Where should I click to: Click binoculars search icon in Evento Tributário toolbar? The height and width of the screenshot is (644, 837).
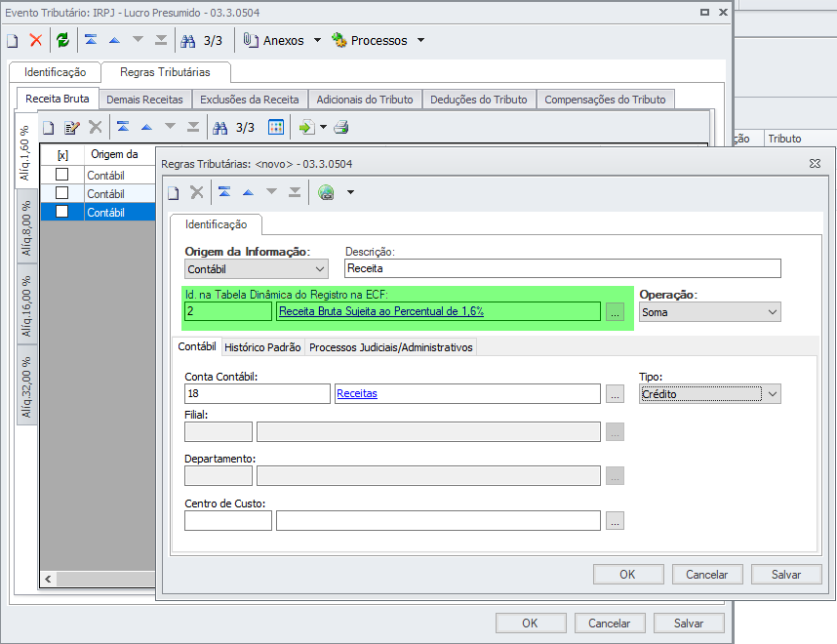click(188, 41)
